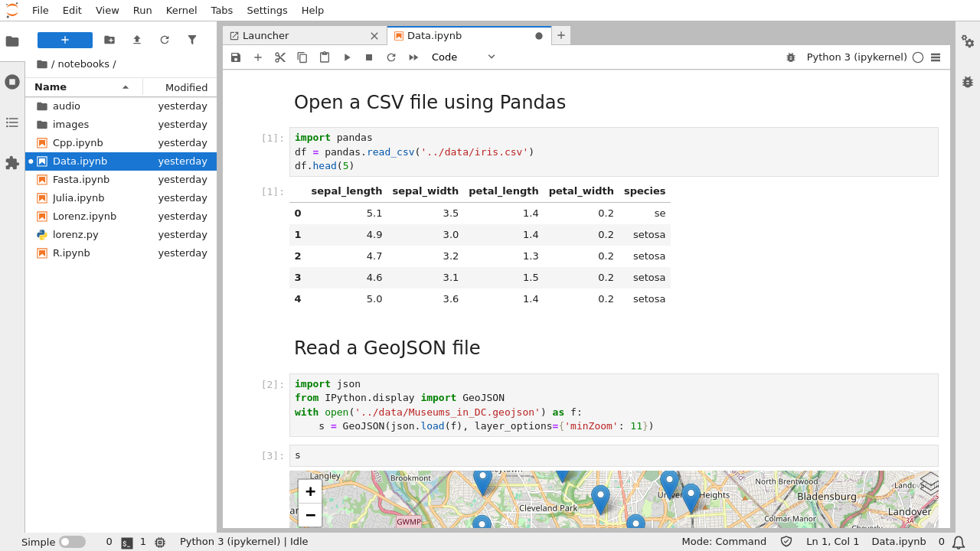This screenshot has width=980, height=551.
Task: Open the Kernel menu
Action: pos(181,10)
